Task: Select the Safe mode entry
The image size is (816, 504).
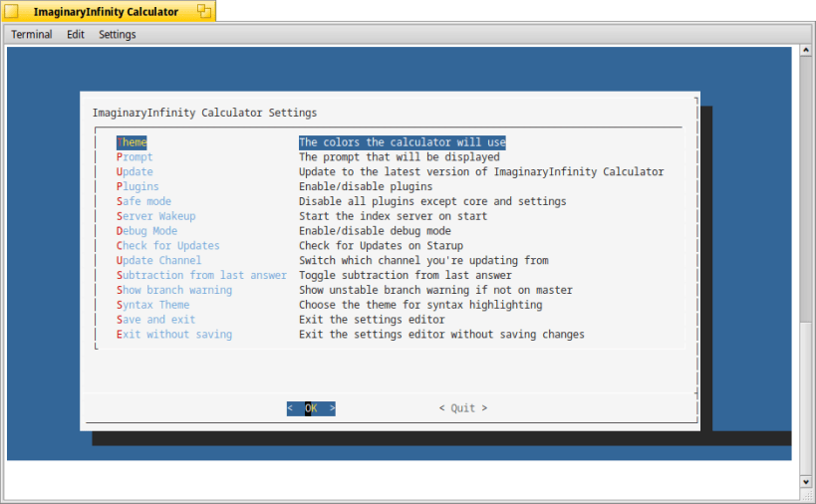Action: [x=143, y=201]
